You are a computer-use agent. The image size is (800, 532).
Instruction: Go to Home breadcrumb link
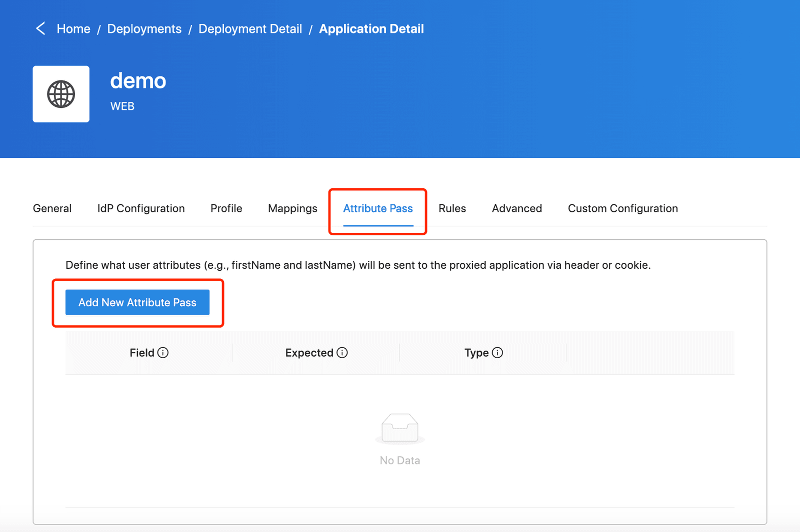pos(73,29)
